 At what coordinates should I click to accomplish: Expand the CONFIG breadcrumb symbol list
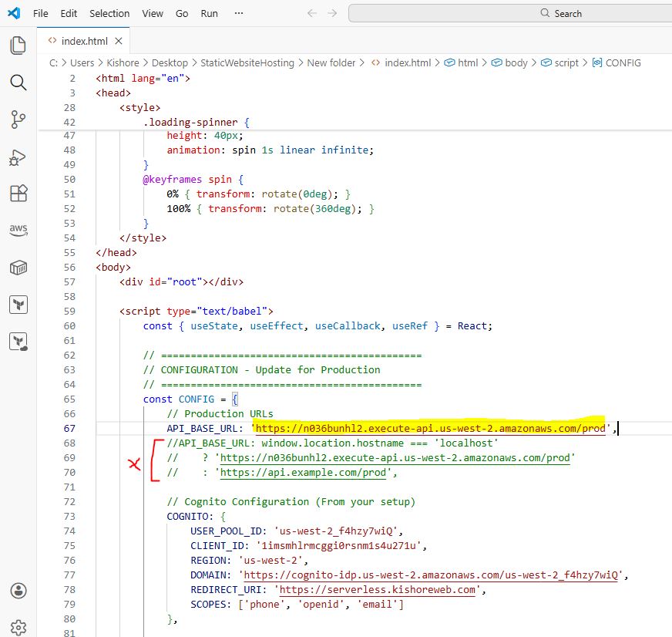pos(623,63)
